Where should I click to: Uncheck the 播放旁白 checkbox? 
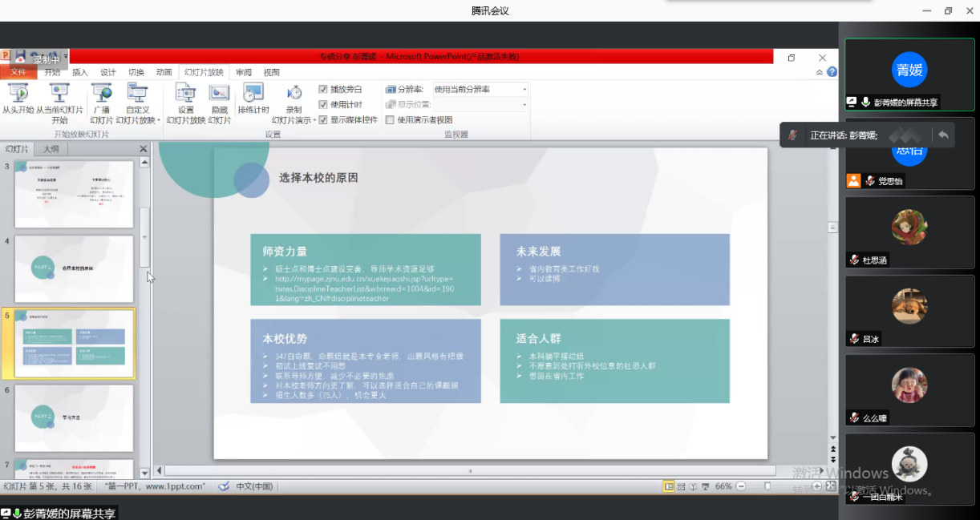pos(323,90)
